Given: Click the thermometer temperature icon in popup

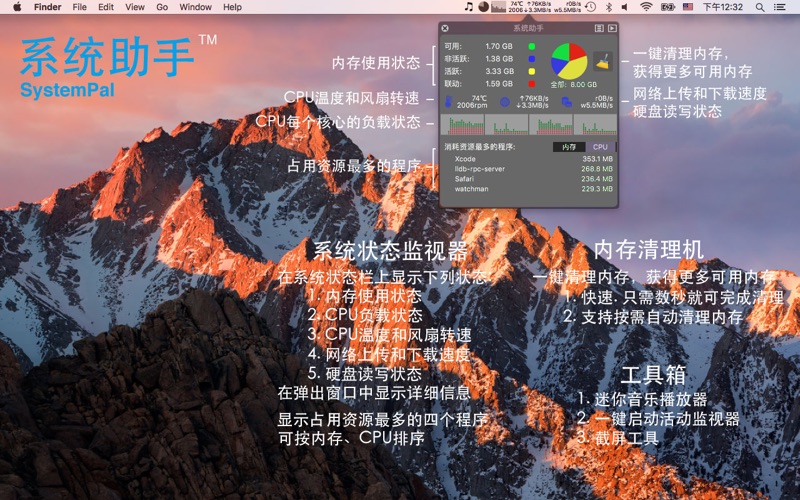Looking at the screenshot, I should 447,100.
